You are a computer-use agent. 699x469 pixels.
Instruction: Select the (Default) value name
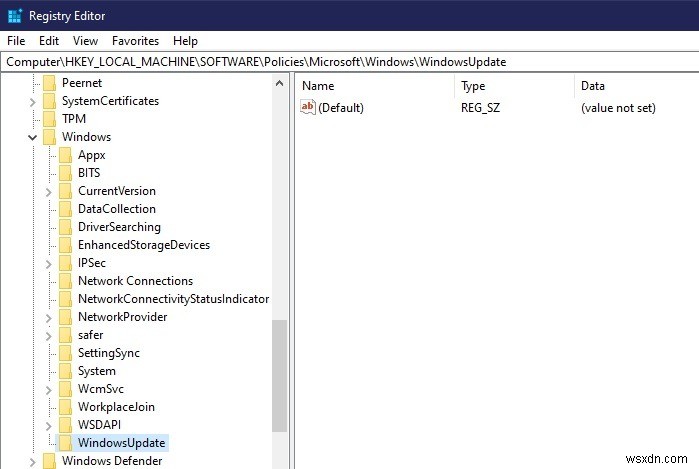(x=341, y=108)
